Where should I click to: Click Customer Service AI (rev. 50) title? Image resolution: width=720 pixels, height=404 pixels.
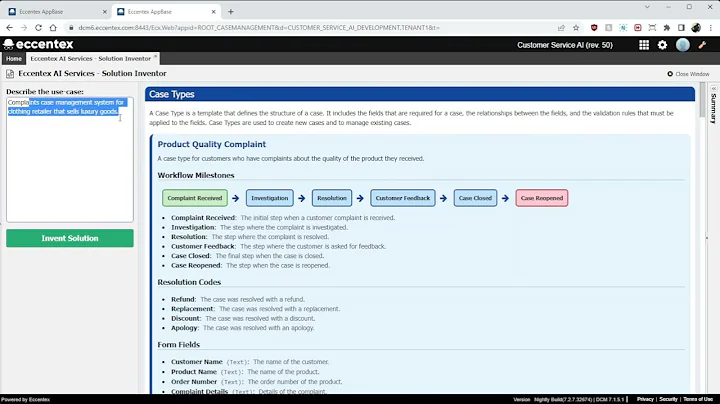pos(565,45)
